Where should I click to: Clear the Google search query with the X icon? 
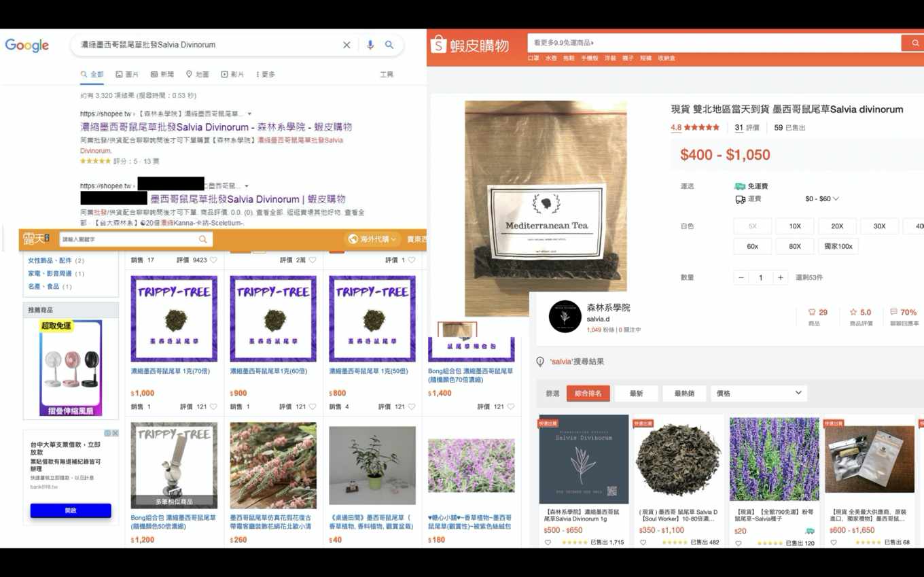point(346,45)
